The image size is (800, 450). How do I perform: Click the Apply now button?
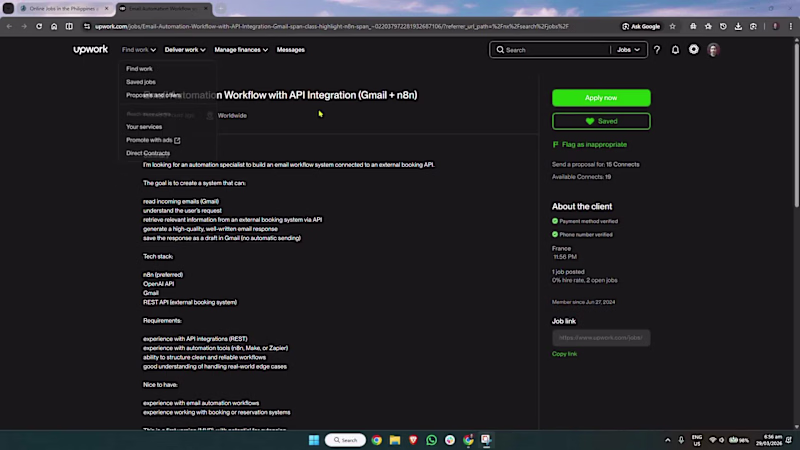coord(601,97)
